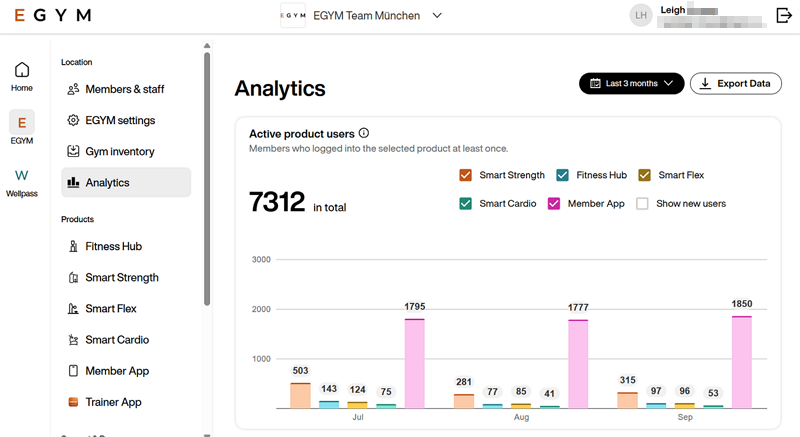The image size is (800, 437).
Task: Click the EGYM logo at top left
Action: (x=53, y=16)
